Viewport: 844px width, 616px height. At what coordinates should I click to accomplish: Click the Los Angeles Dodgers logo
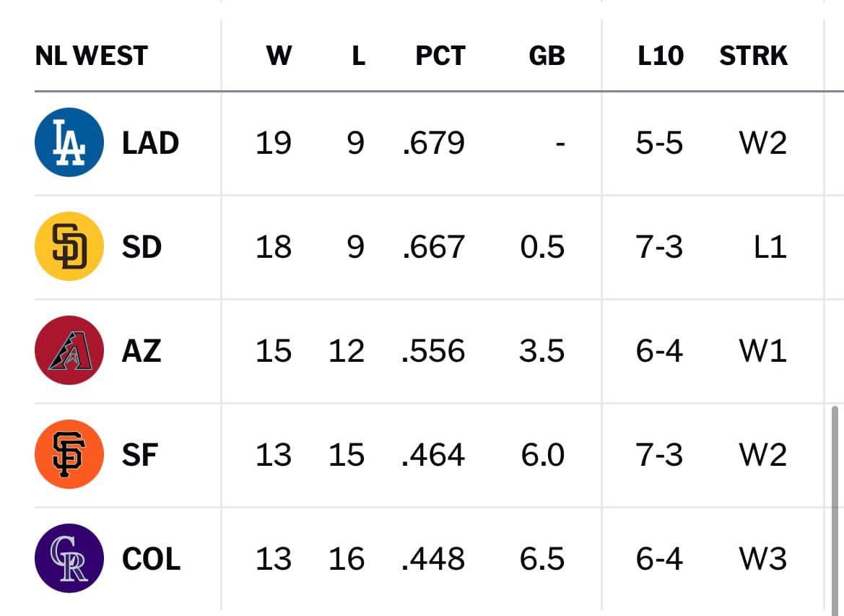[x=69, y=142]
